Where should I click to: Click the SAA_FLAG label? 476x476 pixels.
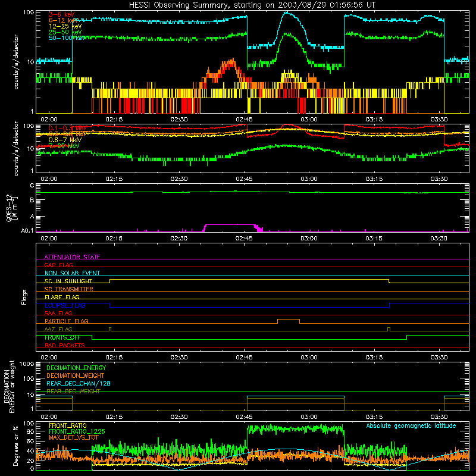58,313
